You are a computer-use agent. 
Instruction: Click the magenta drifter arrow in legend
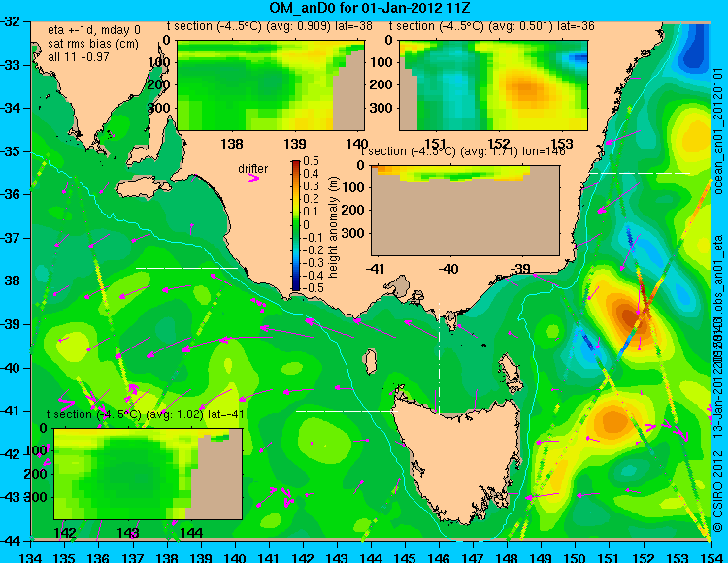252,179
